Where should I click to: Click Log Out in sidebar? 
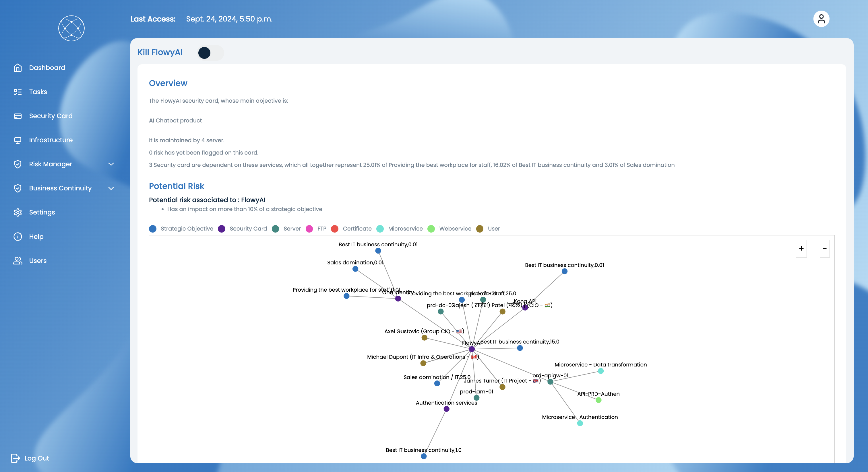(37, 458)
